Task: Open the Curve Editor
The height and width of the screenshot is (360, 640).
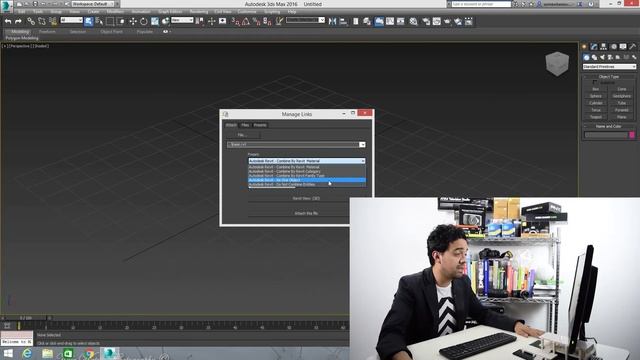Action: pos(390,21)
